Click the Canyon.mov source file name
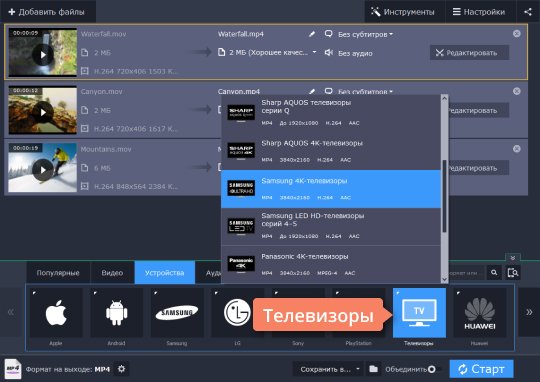Screen dimensions: 540x382 (x=102, y=92)
